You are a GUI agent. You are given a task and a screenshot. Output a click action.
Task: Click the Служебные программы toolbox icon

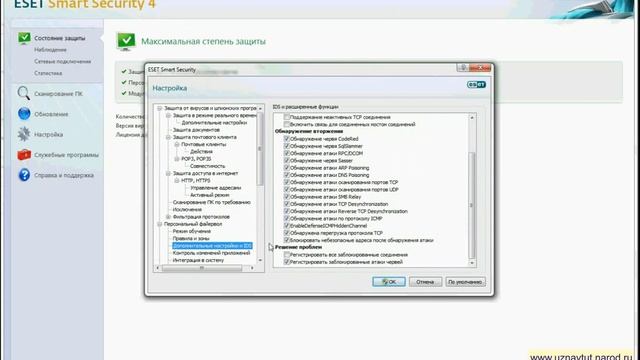(24, 155)
